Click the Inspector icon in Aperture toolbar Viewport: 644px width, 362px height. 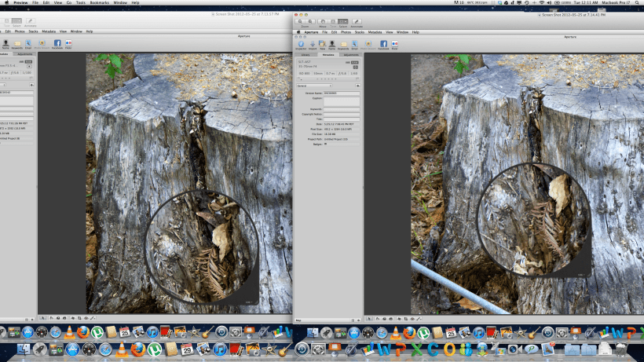pyautogui.click(x=301, y=45)
